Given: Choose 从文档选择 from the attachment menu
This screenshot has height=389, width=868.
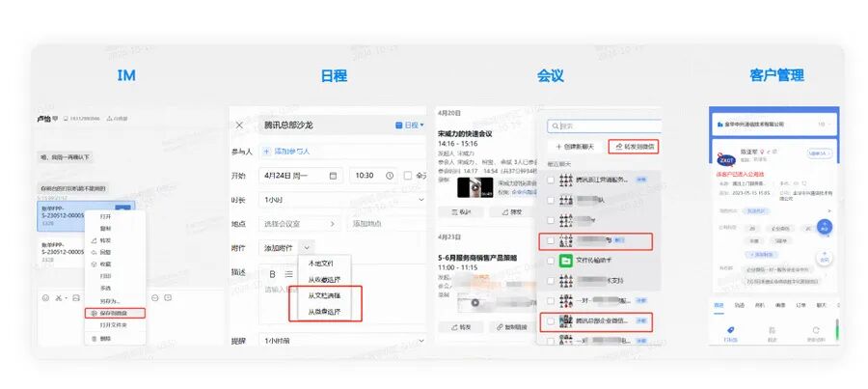Looking at the screenshot, I should 324,296.
